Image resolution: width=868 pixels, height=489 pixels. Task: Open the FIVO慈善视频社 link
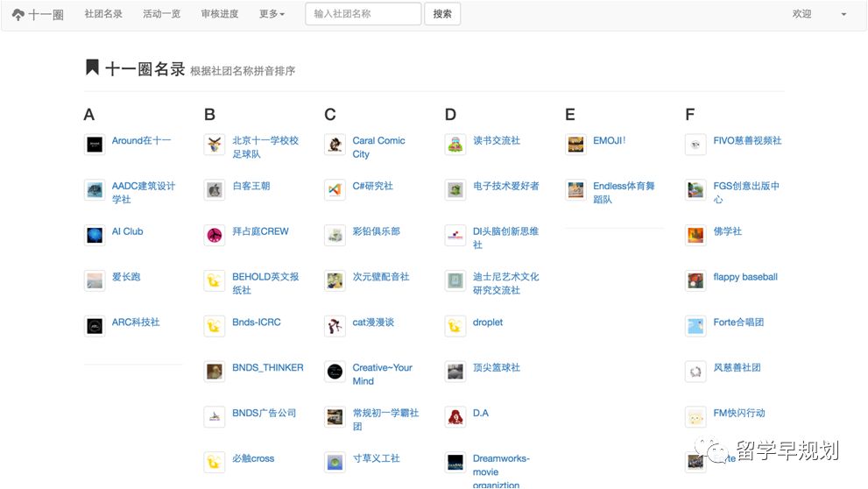[747, 141]
